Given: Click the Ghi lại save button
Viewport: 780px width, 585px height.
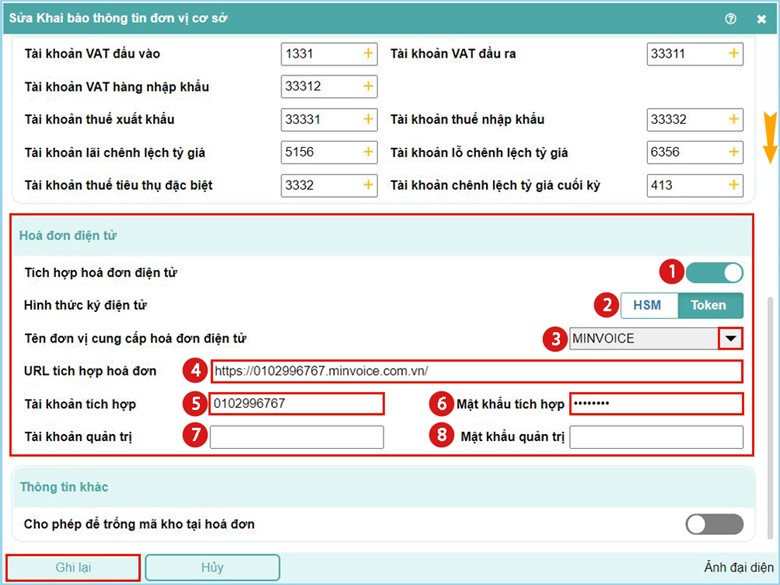Looking at the screenshot, I should [x=72, y=567].
